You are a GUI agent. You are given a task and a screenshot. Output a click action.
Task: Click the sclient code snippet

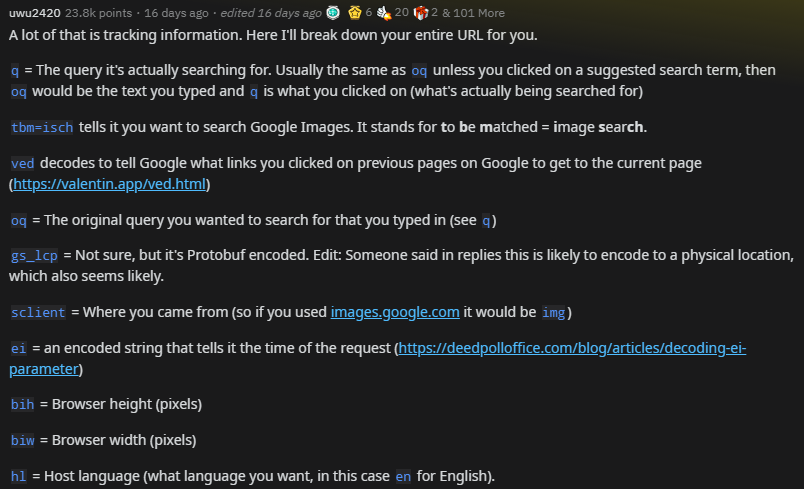38,312
